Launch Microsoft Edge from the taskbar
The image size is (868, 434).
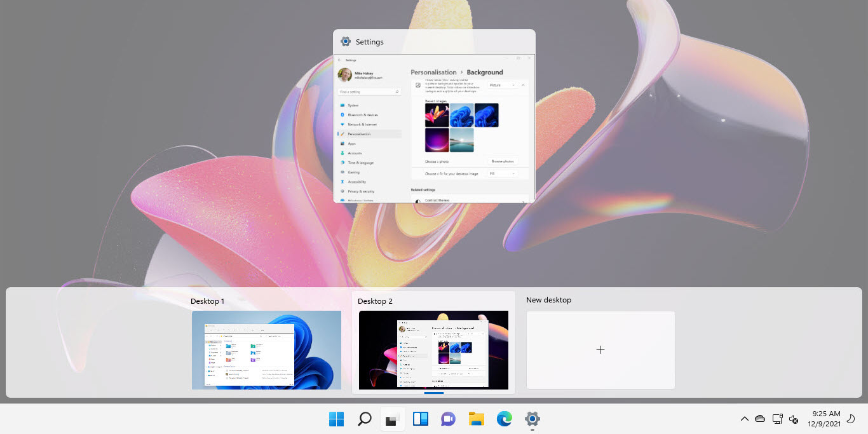point(504,419)
